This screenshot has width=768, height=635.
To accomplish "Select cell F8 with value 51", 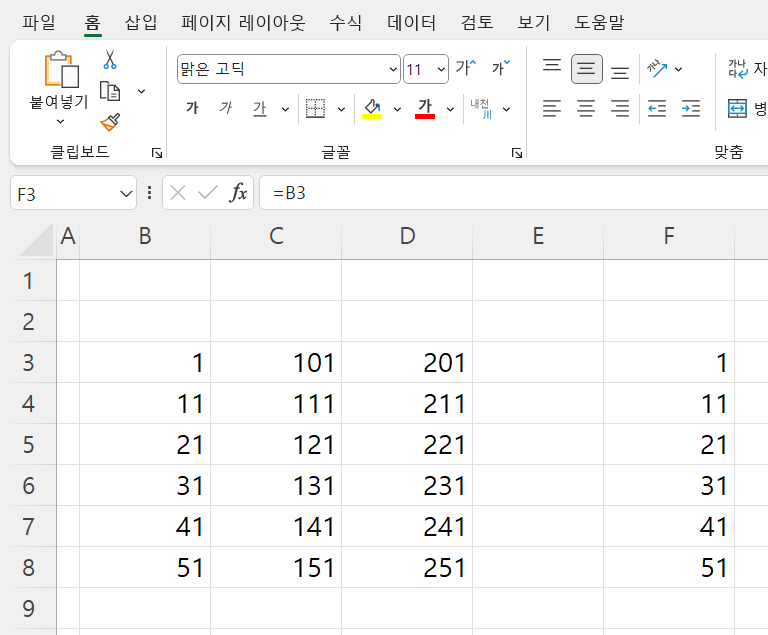I will coord(669,567).
